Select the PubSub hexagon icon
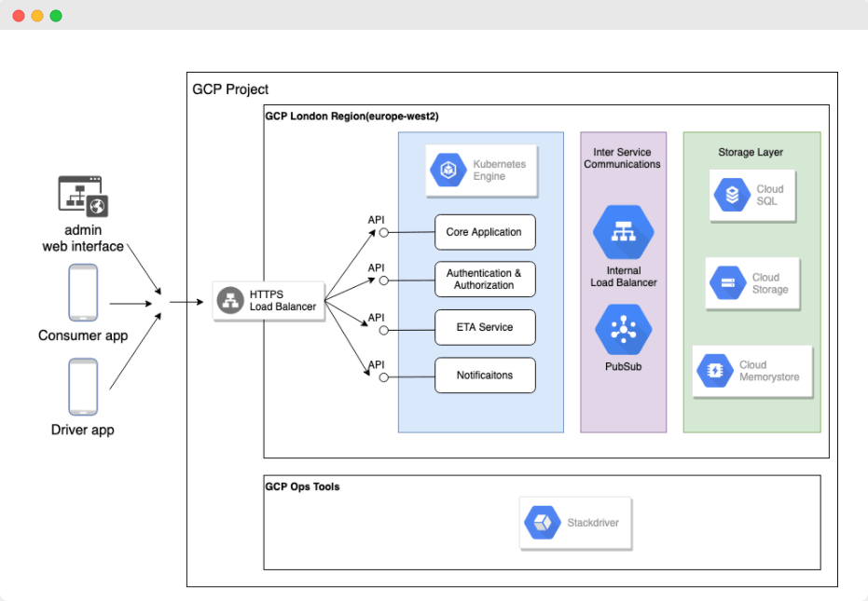This screenshot has height=601, width=868. [x=624, y=330]
